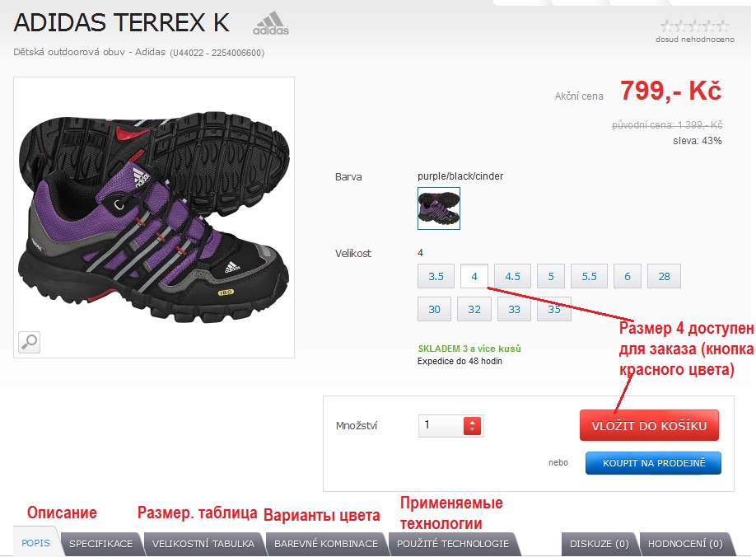
Task: Click the 'dosud nehodnoceno' rating text
Action: pyautogui.click(x=695, y=40)
